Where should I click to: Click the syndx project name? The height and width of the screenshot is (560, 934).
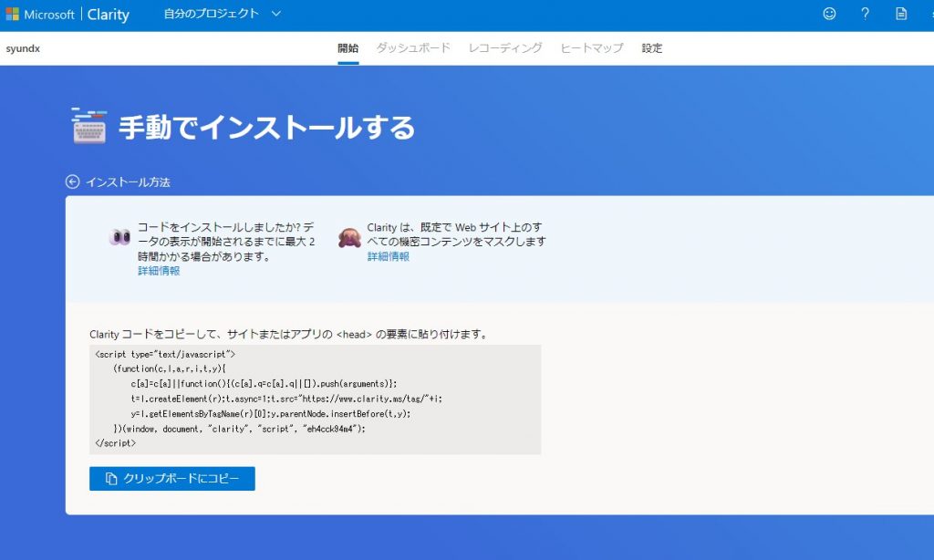click(23, 49)
